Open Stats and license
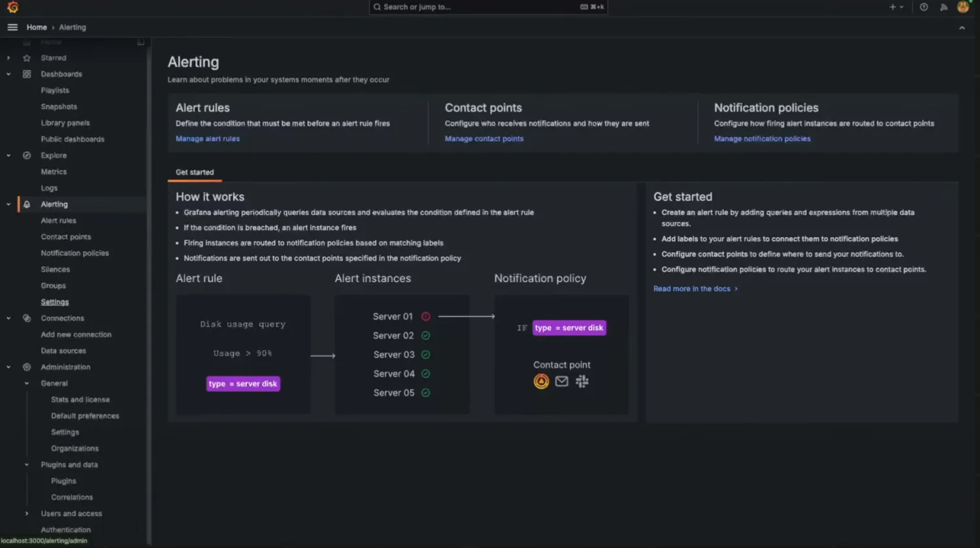This screenshot has height=548, width=980. pyautogui.click(x=80, y=400)
